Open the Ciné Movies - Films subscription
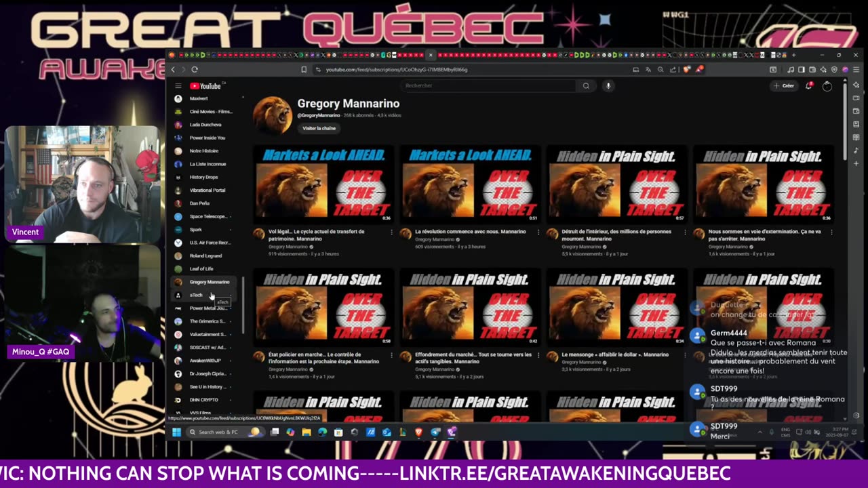Screen dimensions: 868x488 [x=203, y=111]
